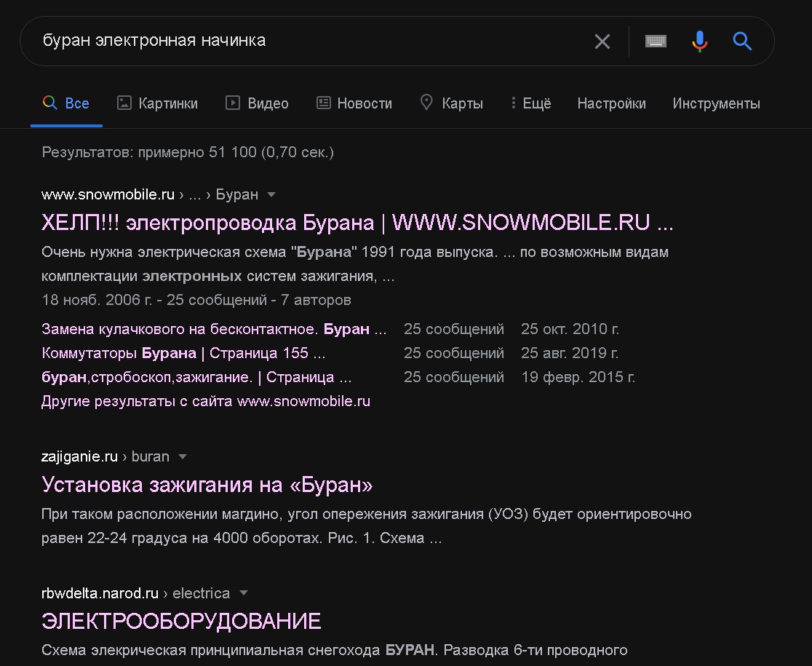The width and height of the screenshot is (812, 666).
Task: Expand the Ещё menu
Action: click(531, 103)
